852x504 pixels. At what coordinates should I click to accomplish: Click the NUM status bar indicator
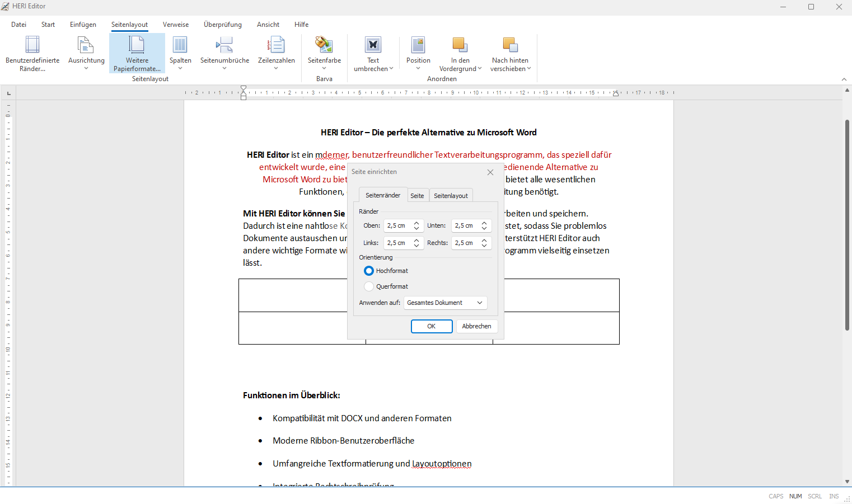[795, 496]
